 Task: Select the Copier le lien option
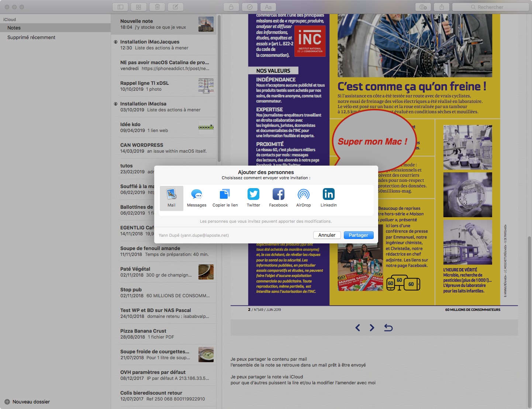tap(225, 198)
